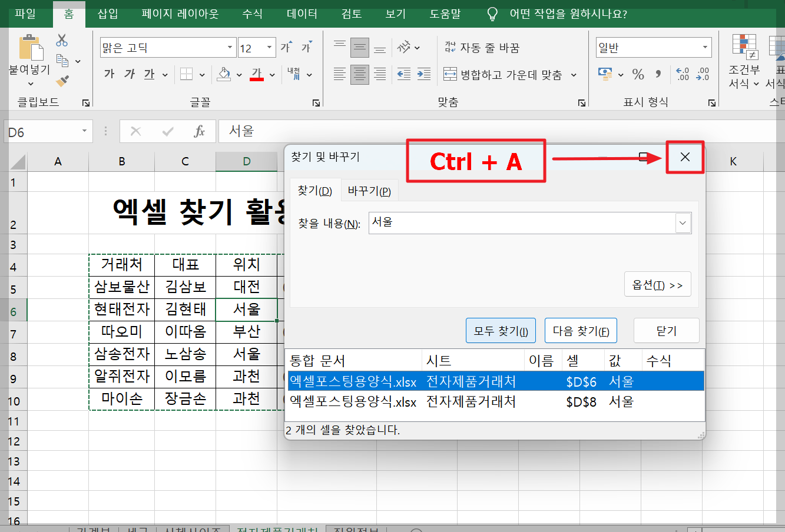Click the 옵션 button in Find dialog
This screenshot has height=532, width=785.
pyautogui.click(x=657, y=284)
